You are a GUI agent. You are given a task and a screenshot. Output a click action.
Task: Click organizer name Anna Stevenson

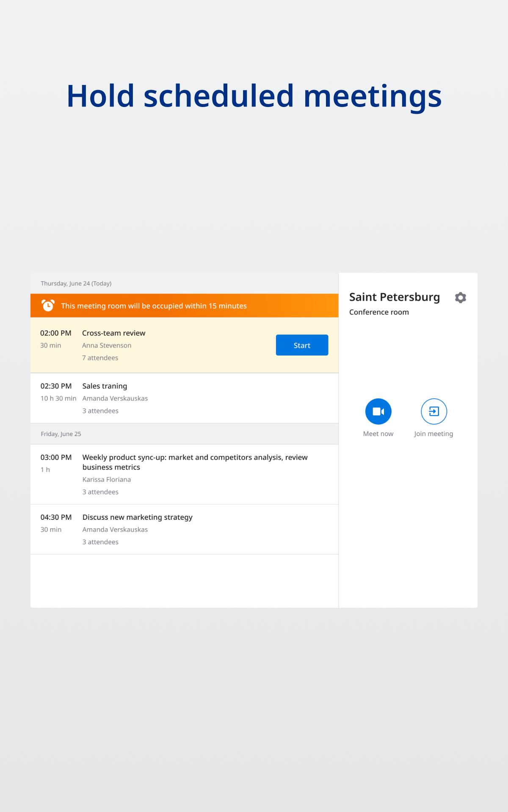point(107,346)
